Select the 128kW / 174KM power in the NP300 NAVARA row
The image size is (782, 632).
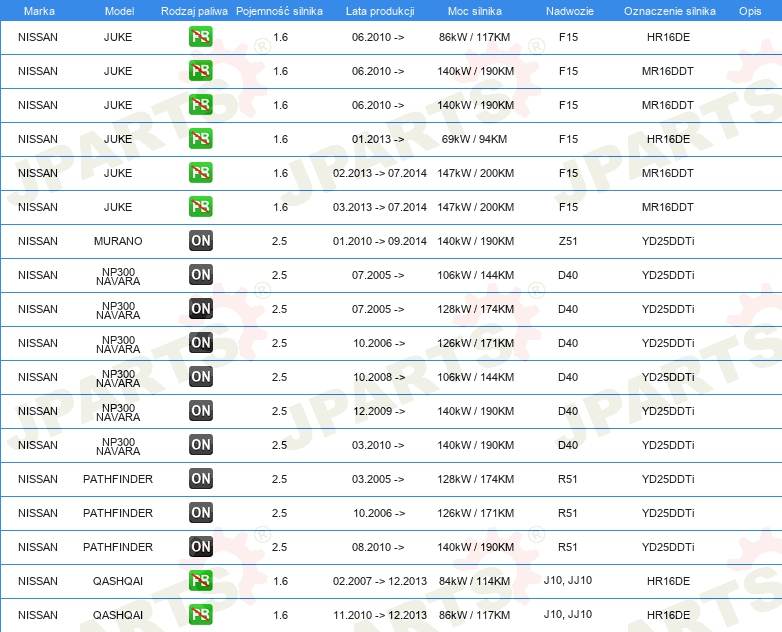click(475, 309)
